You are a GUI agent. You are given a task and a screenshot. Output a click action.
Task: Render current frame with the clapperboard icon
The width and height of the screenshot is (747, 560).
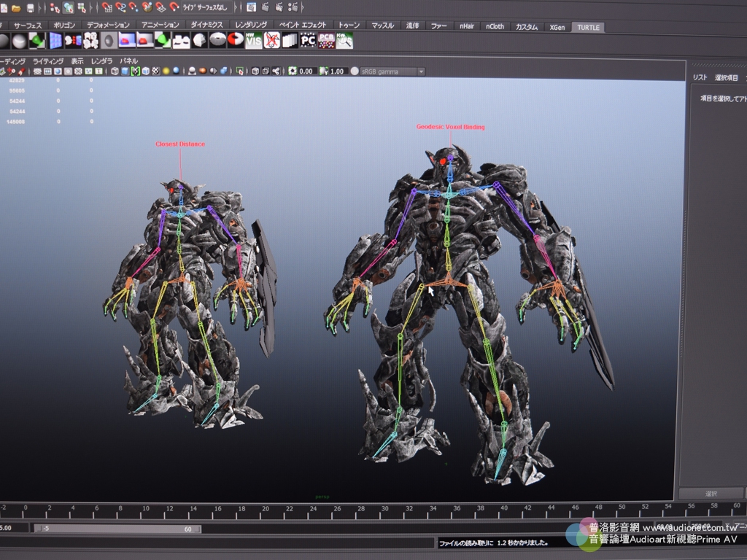[266, 7]
